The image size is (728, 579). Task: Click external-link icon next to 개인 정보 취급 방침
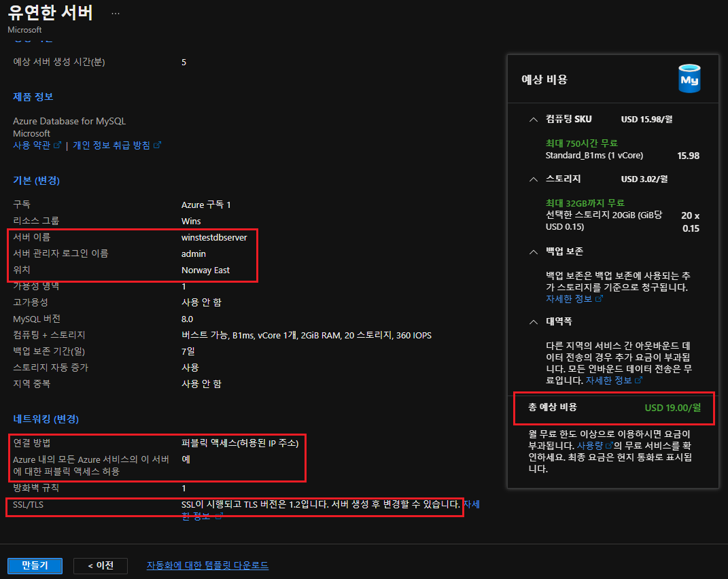coord(158,145)
